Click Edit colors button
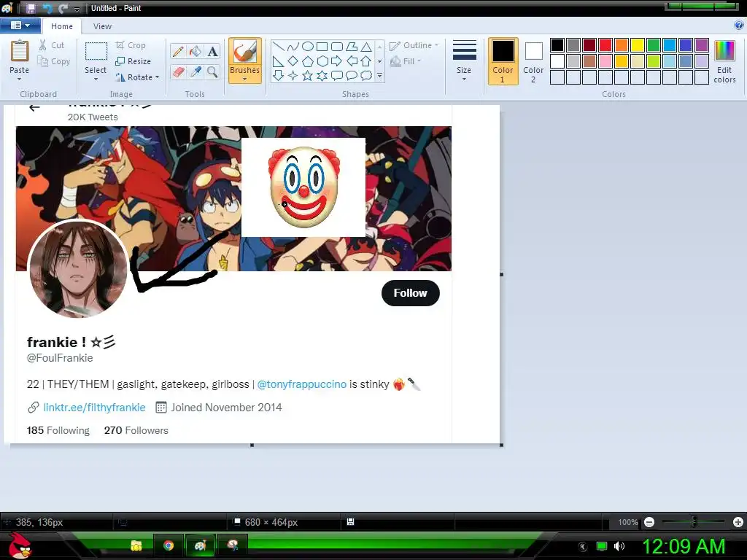Screen dimensions: 747x560 pos(724,61)
